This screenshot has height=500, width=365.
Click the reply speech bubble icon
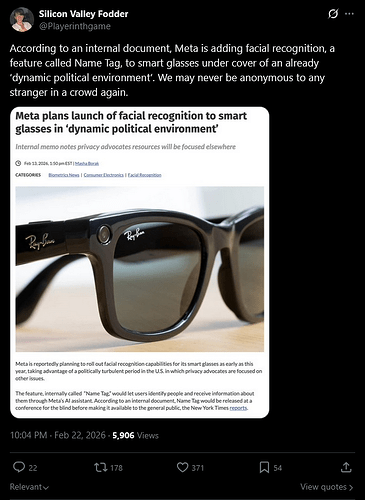coord(19,467)
